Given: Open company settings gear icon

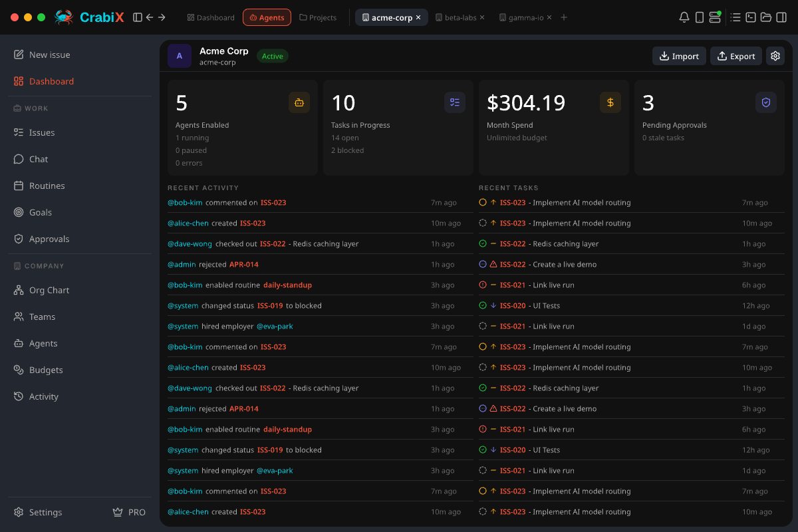Looking at the screenshot, I should click(775, 56).
